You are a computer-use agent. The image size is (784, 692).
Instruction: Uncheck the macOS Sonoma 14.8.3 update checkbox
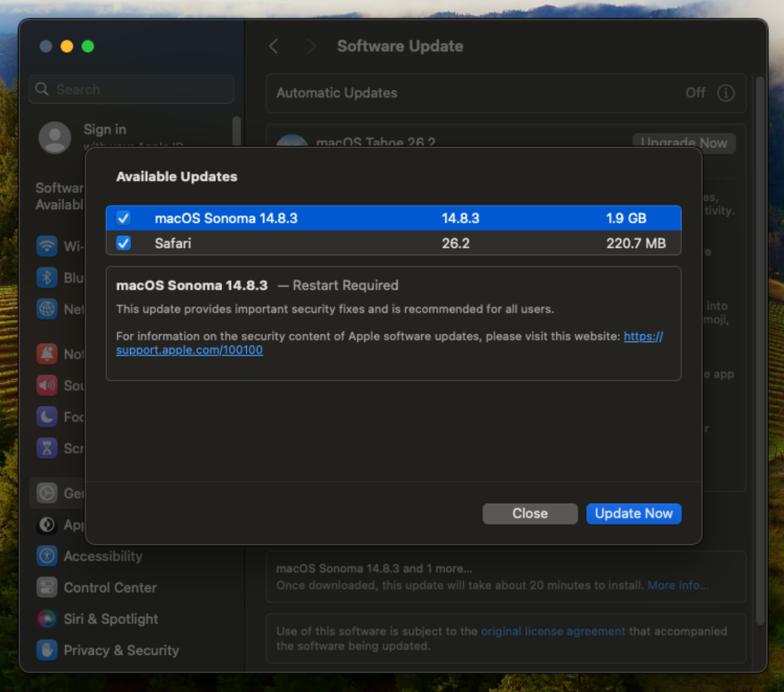123,218
